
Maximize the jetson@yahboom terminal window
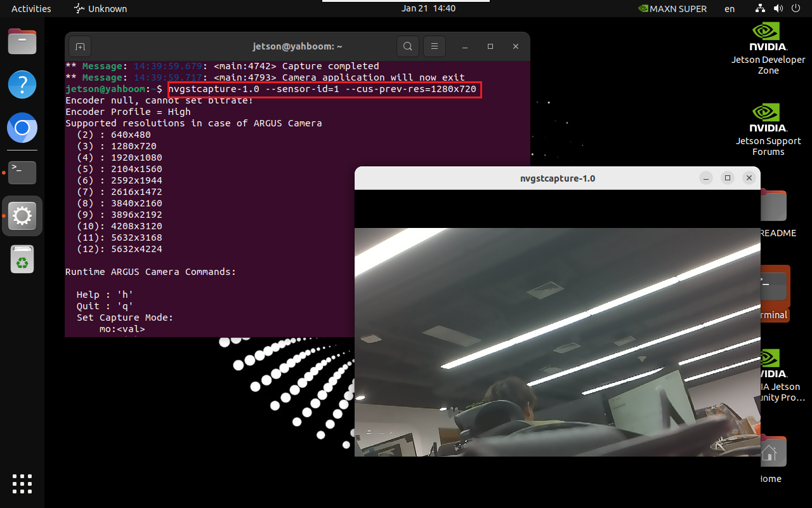(x=490, y=46)
